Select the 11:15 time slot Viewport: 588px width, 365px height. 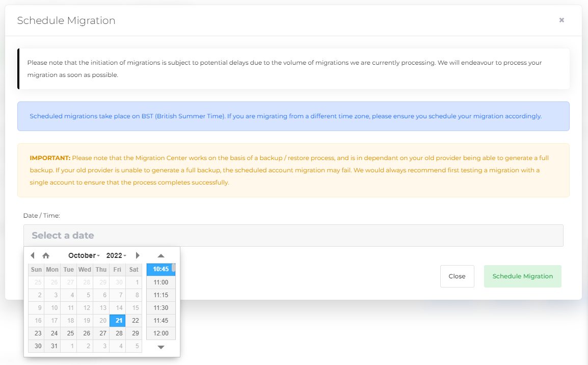161,295
